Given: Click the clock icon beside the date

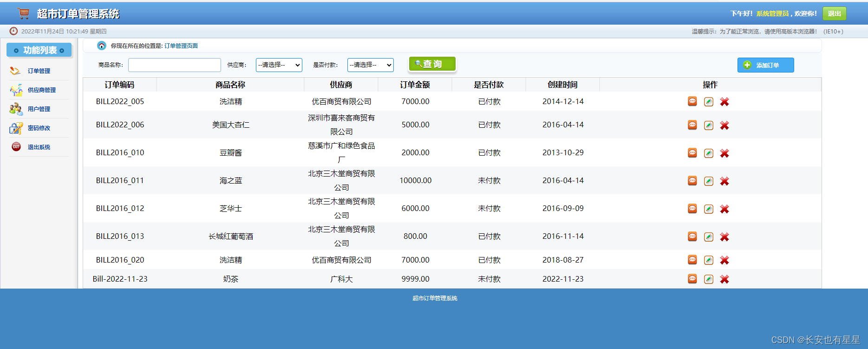Looking at the screenshot, I should point(14,31).
